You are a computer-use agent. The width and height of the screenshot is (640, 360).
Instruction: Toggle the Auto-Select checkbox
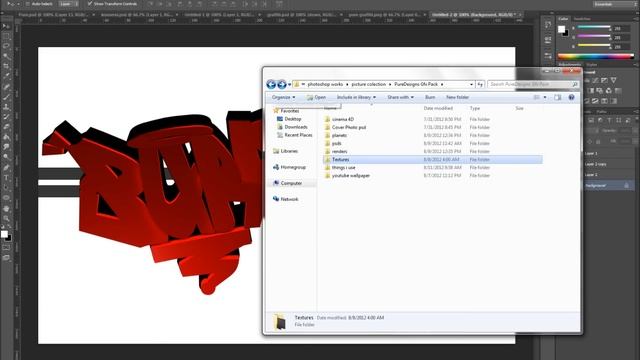(x=28, y=4)
